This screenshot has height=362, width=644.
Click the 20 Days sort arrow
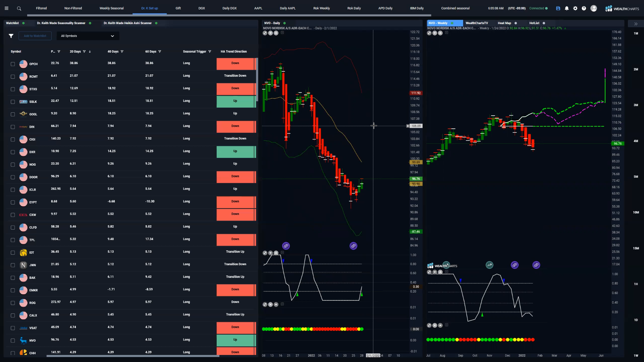pos(90,52)
